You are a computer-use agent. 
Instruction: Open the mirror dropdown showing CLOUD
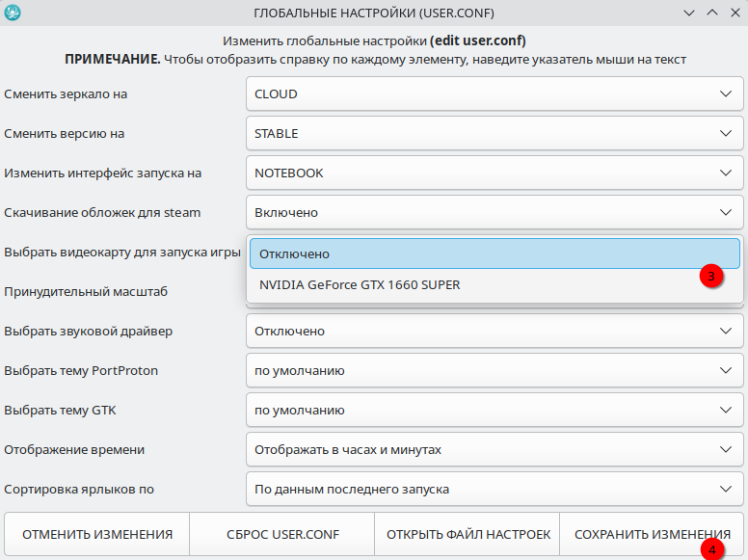494,94
